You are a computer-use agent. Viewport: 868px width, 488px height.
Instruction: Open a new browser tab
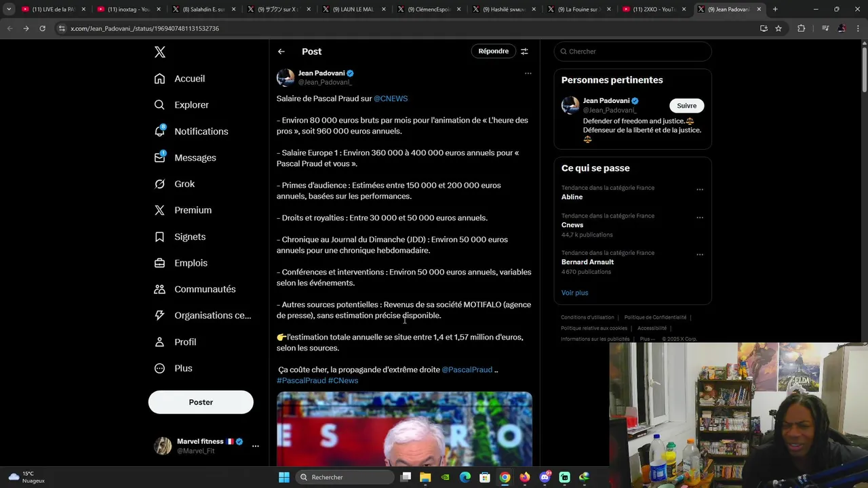coord(775,9)
